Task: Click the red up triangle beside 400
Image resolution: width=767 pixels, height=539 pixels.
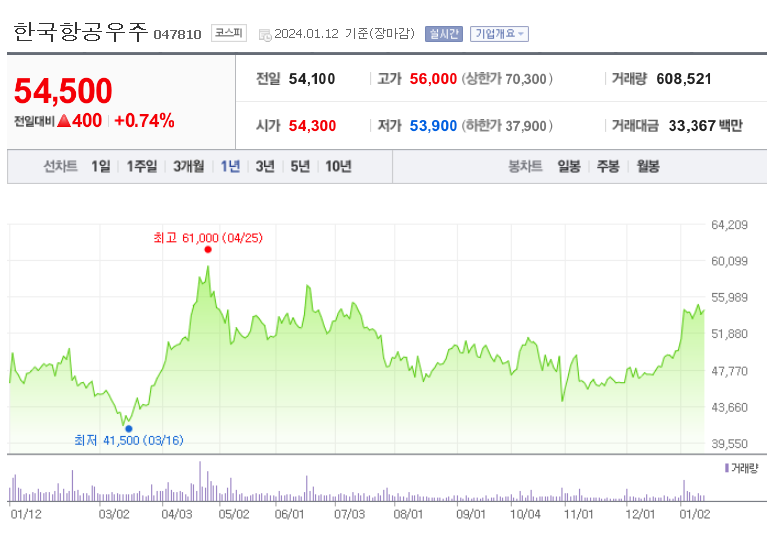Action: click(64, 121)
